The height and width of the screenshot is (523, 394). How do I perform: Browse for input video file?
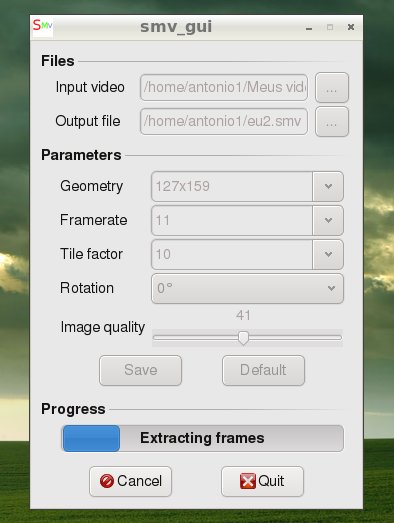[332, 87]
